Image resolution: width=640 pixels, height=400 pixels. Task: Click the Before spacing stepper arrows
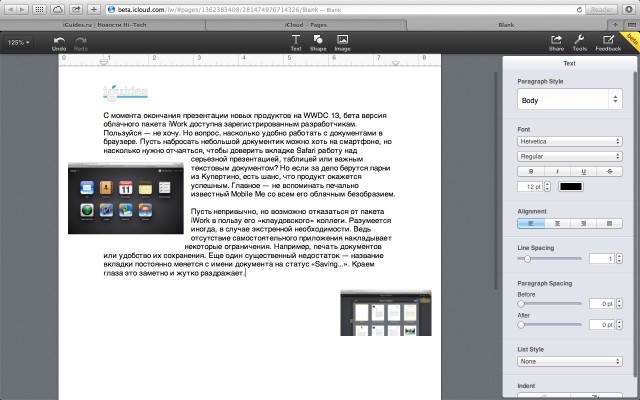pyautogui.click(x=619, y=304)
